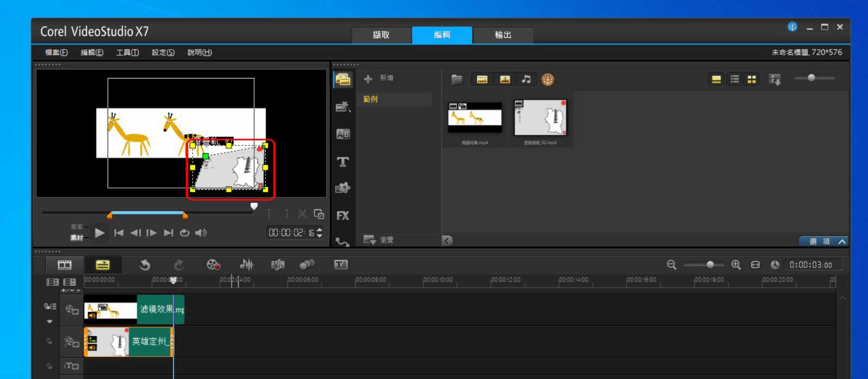Open the Subtitle Editor icon
This screenshot has width=868, height=379.
[341, 265]
